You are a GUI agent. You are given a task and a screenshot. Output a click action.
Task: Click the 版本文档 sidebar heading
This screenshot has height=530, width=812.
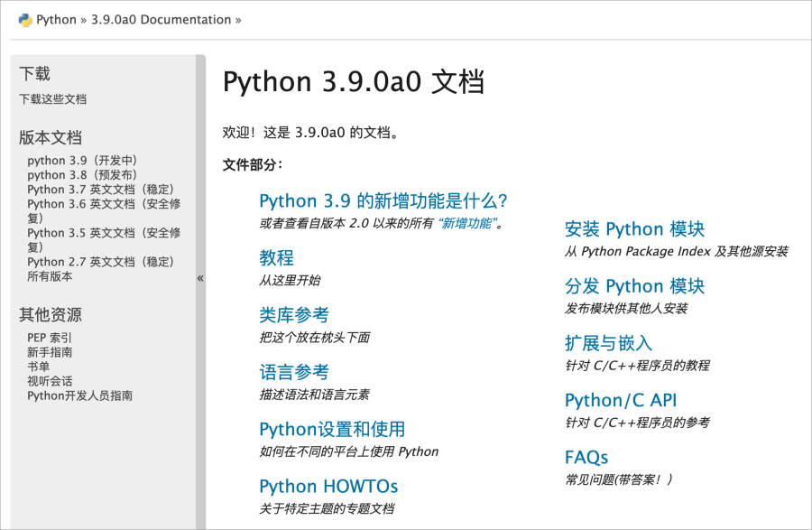[x=51, y=138]
